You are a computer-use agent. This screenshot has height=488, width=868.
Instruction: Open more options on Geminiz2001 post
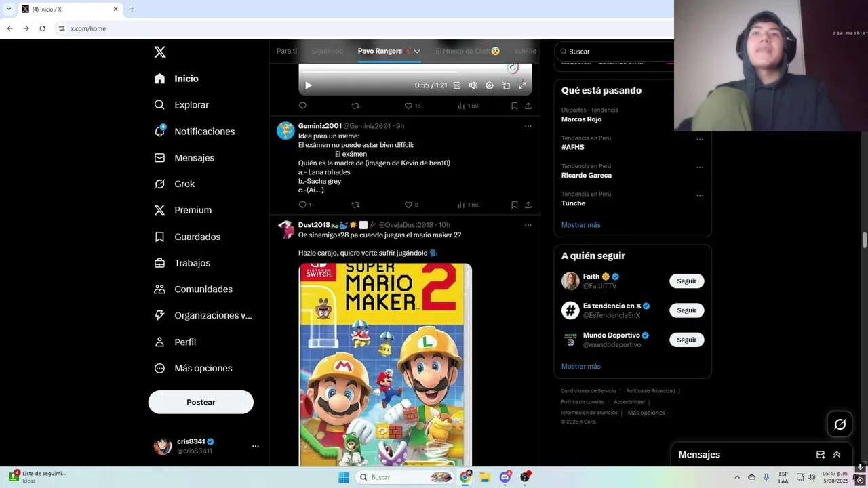[x=528, y=126]
